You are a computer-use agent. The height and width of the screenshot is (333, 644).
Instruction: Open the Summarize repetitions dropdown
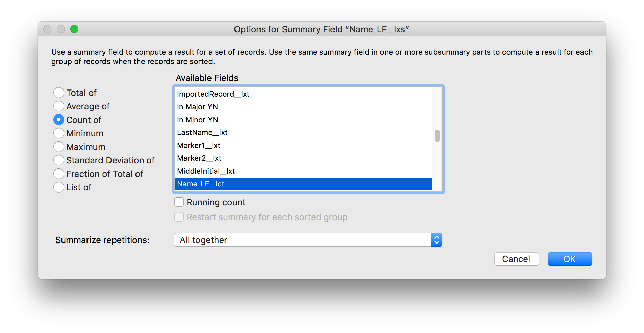(x=308, y=240)
